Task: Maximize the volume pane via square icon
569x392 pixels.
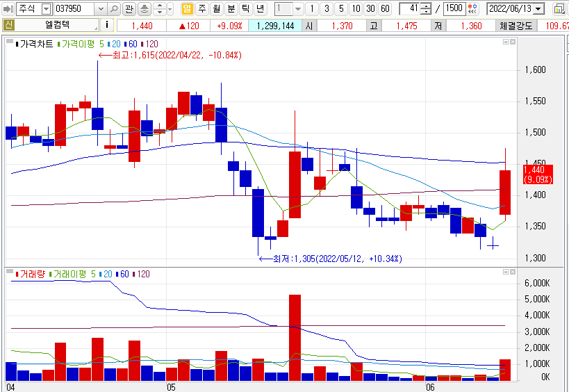Action: click(506, 272)
